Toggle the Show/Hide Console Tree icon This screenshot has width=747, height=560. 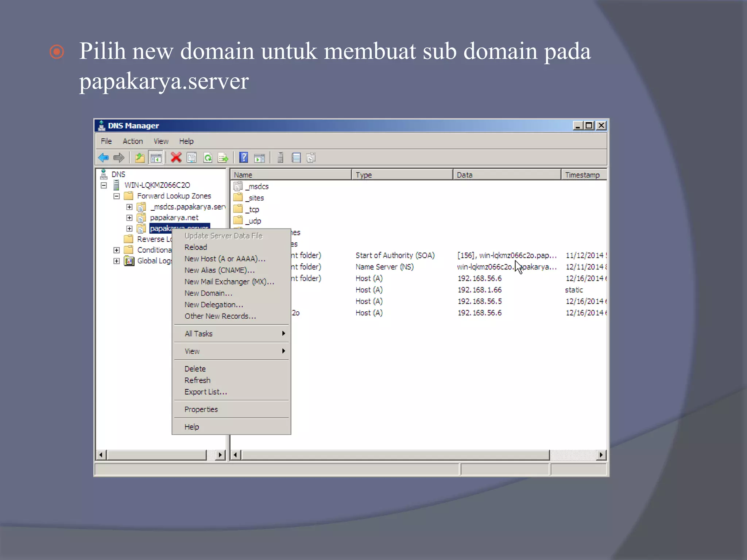pyautogui.click(x=156, y=158)
